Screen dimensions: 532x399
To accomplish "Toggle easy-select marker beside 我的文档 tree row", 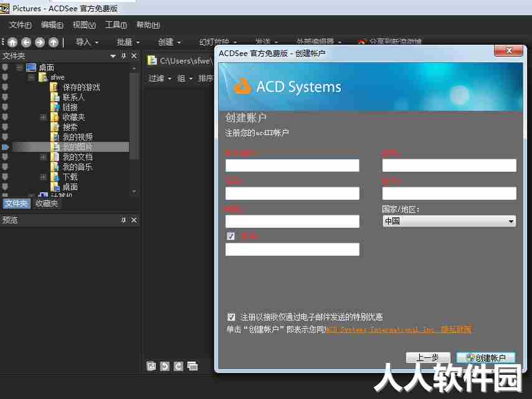I will tap(5, 157).
